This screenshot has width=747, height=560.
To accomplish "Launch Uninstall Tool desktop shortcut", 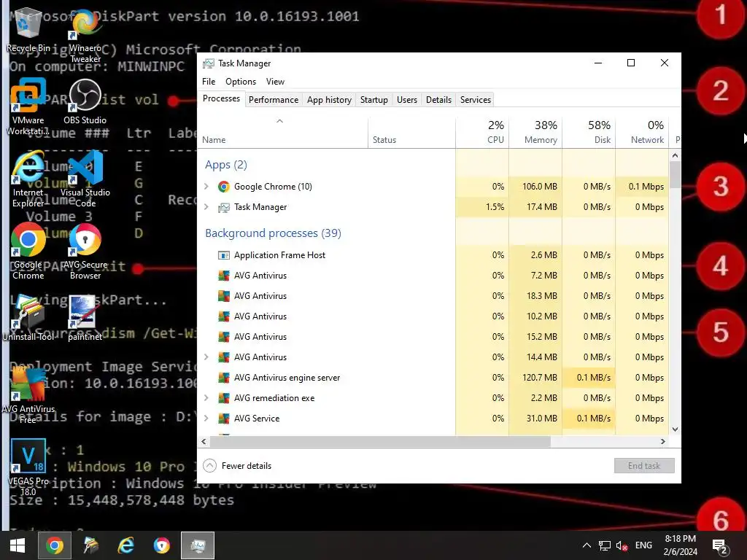I will (x=28, y=318).
